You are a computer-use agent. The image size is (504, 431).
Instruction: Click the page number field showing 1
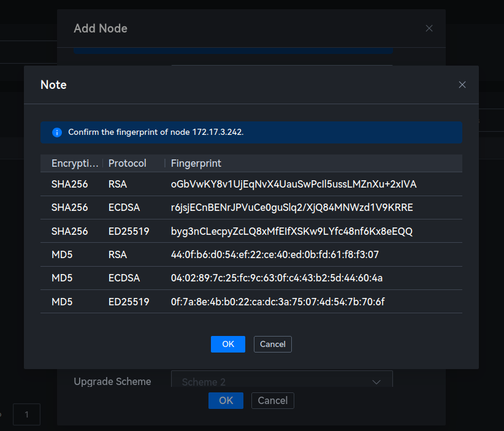click(x=26, y=414)
